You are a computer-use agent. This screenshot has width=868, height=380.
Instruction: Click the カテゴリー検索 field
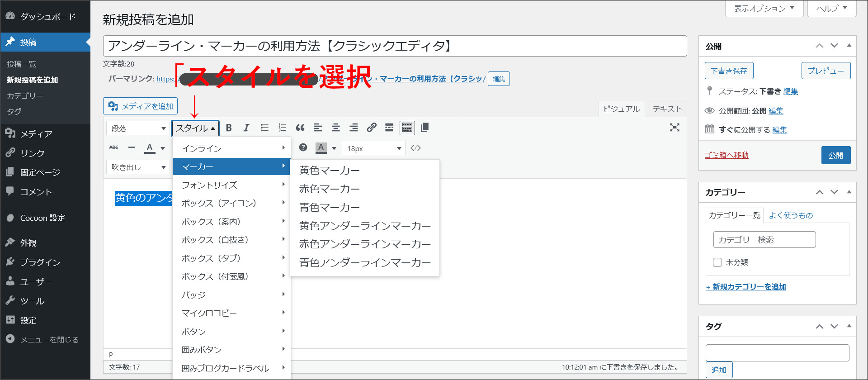(x=764, y=240)
